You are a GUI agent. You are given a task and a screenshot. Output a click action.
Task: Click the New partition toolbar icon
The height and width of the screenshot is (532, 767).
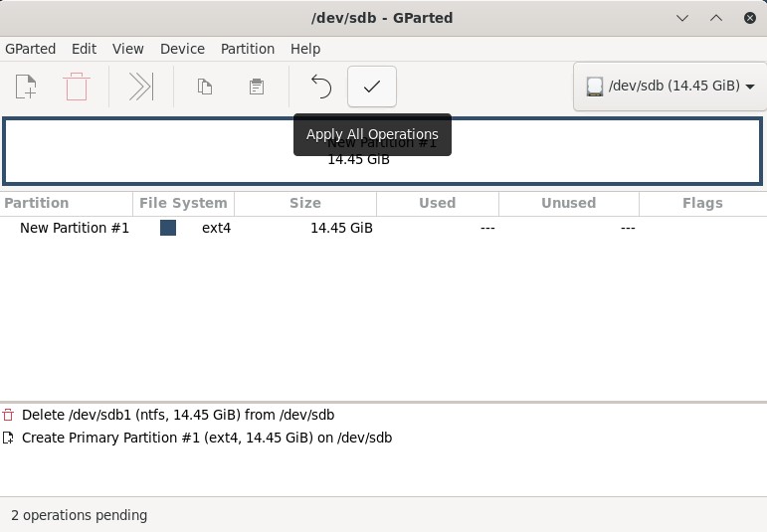coord(26,88)
